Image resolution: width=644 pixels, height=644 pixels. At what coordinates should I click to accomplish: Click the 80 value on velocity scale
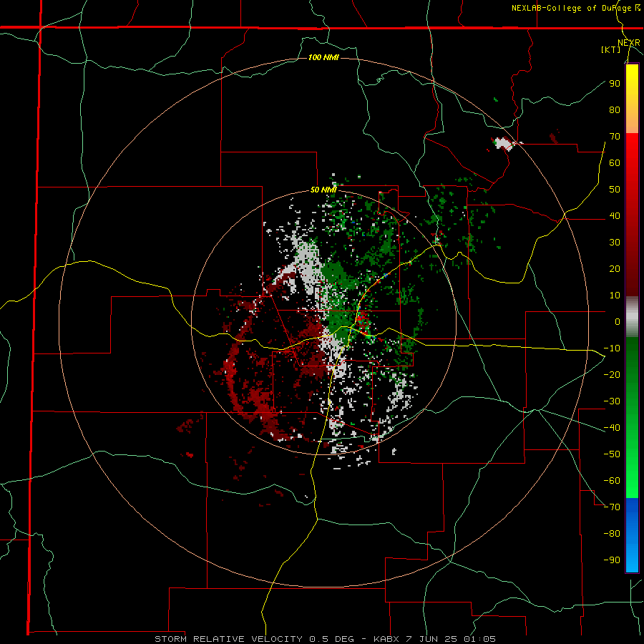(615, 110)
